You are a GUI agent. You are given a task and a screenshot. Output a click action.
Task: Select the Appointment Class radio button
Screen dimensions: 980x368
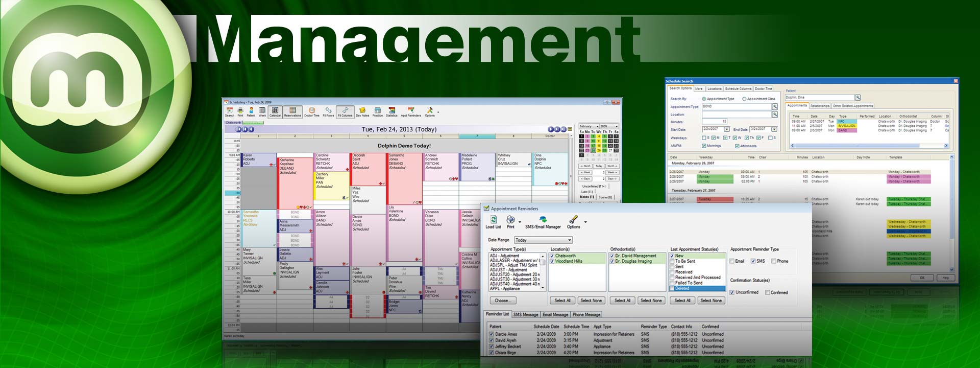[744, 99]
